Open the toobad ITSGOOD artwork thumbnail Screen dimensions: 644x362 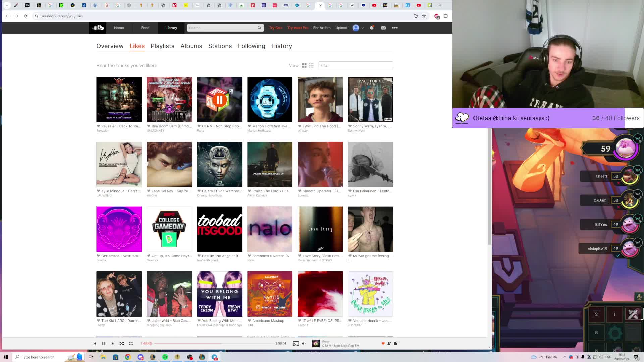(219, 229)
